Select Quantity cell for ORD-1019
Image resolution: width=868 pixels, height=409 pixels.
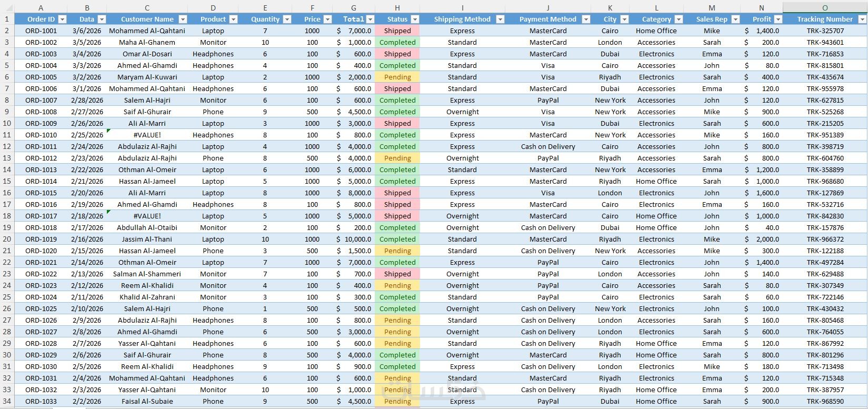pos(265,239)
